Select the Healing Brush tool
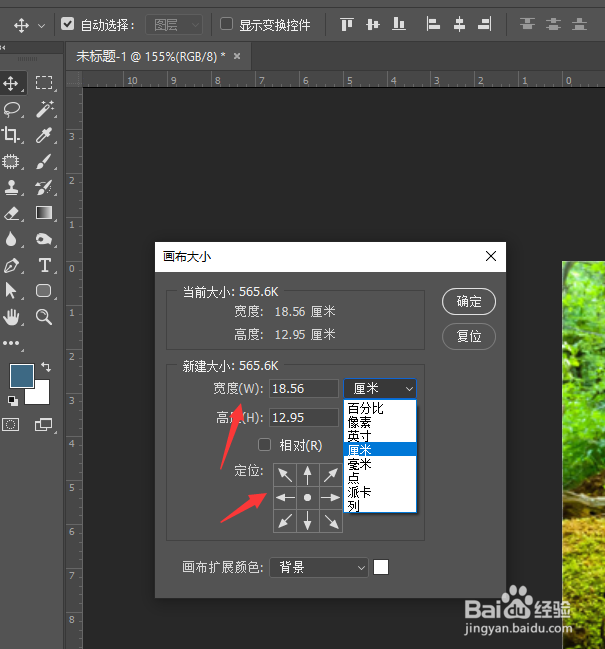Viewport: 605px width, 649px height. (11, 161)
